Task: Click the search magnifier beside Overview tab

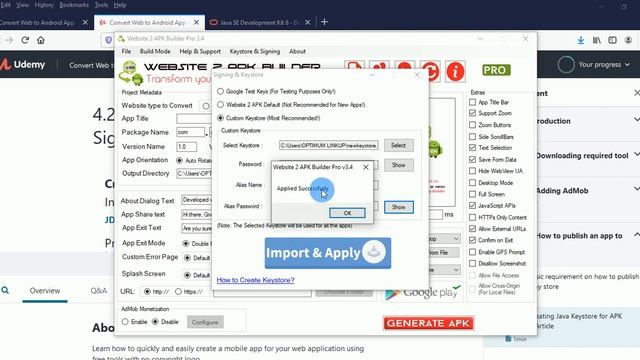Action: click(5, 290)
